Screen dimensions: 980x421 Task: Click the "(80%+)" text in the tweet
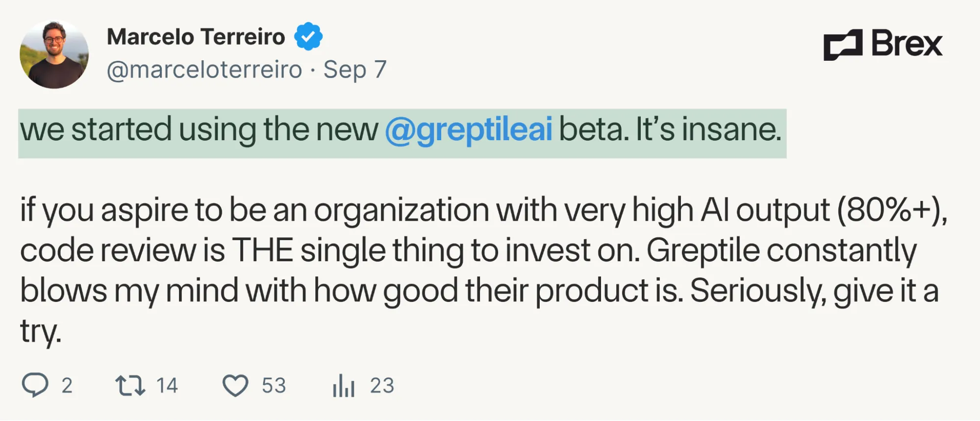tap(891, 211)
